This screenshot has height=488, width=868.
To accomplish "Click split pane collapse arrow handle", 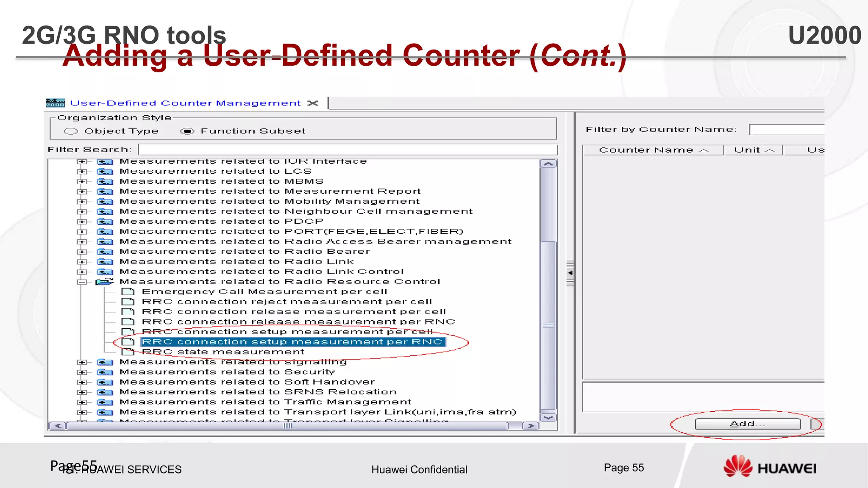I will click(x=570, y=273).
